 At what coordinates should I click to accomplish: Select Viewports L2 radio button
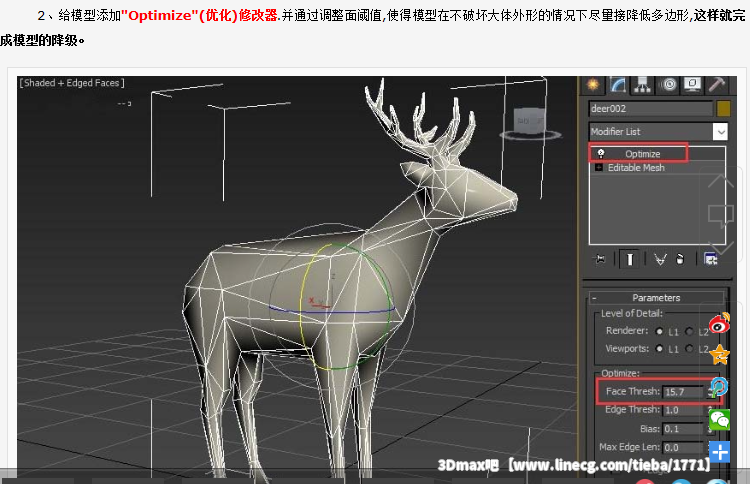coord(689,349)
